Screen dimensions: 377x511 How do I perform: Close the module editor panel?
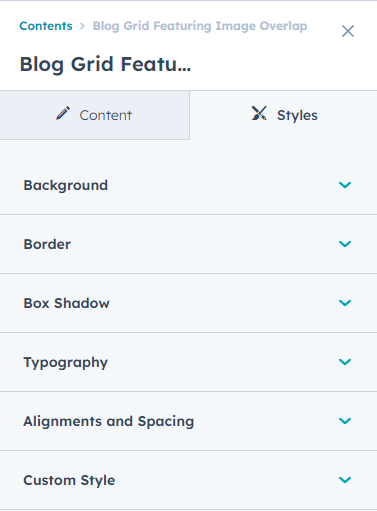click(348, 31)
